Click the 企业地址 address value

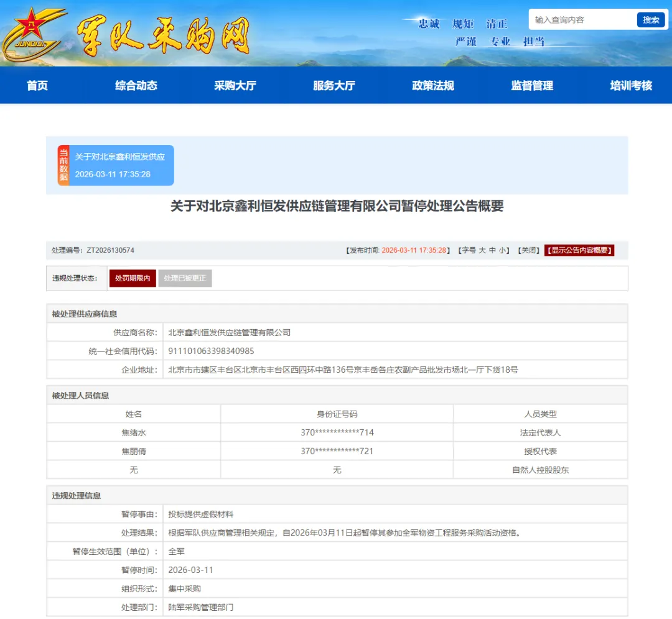[343, 370]
